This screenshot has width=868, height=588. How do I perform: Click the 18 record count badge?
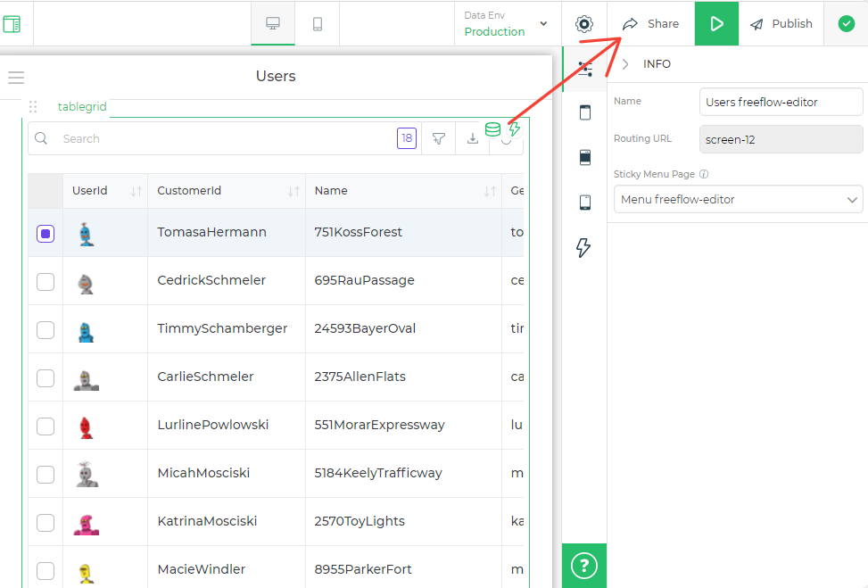tap(407, 138)
